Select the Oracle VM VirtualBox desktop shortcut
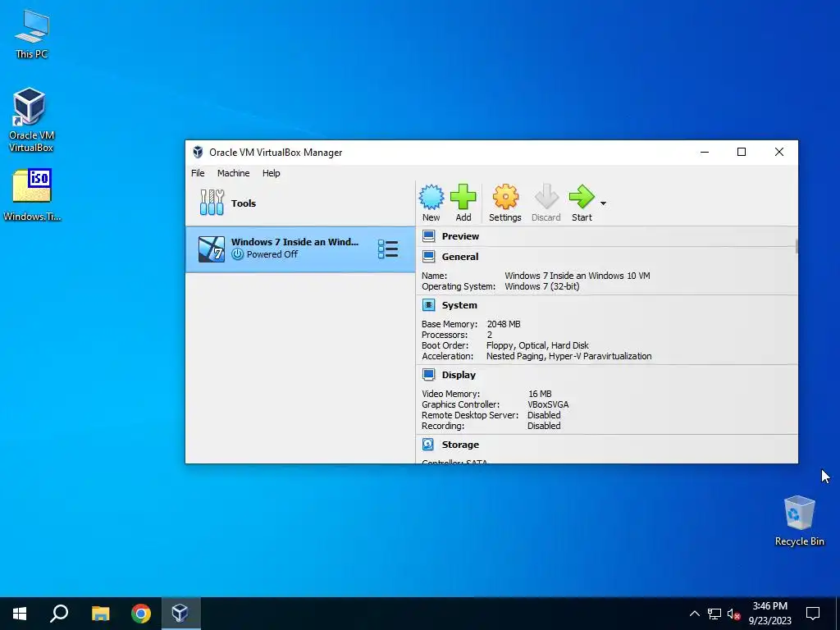This screenshot has height=630, width=840. pos(30,120)
